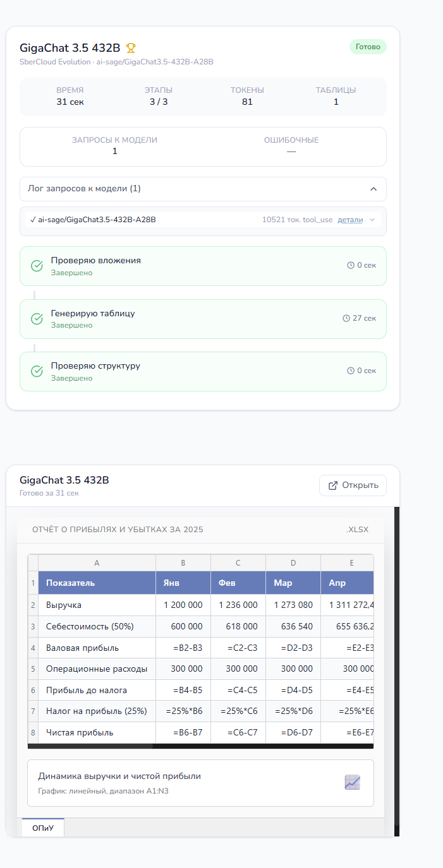Select column C header in spreadsheet

[238, 563]
